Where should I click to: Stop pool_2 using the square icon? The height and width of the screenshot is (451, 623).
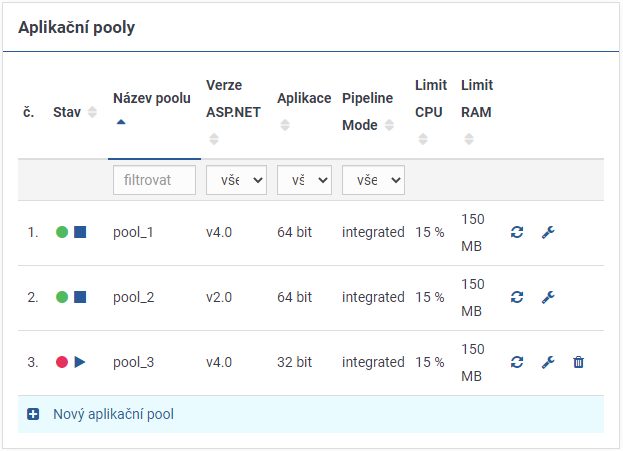pyautogui.click(x=80, y=297)
